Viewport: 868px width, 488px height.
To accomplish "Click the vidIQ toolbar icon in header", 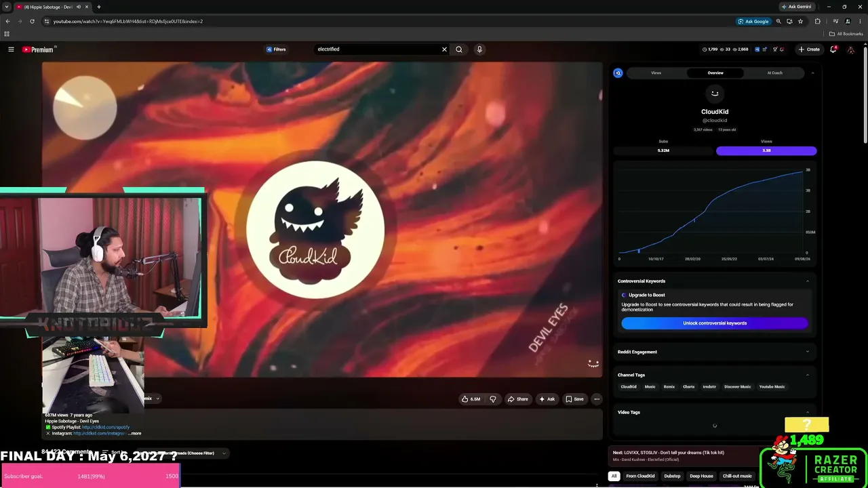I will pos(757,49).
